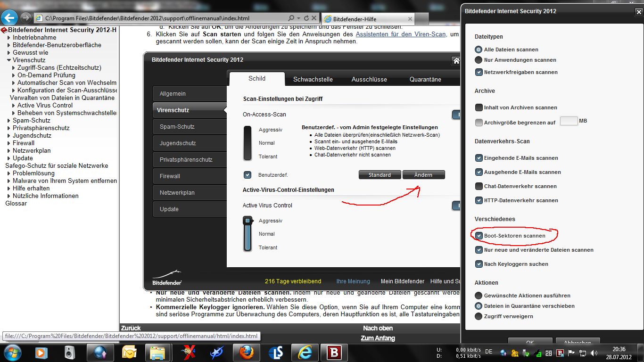Select Gewünschte Aktionen ausführen radio
The height and width of the screenshot is (362, 644).
(x=479, y=296)
